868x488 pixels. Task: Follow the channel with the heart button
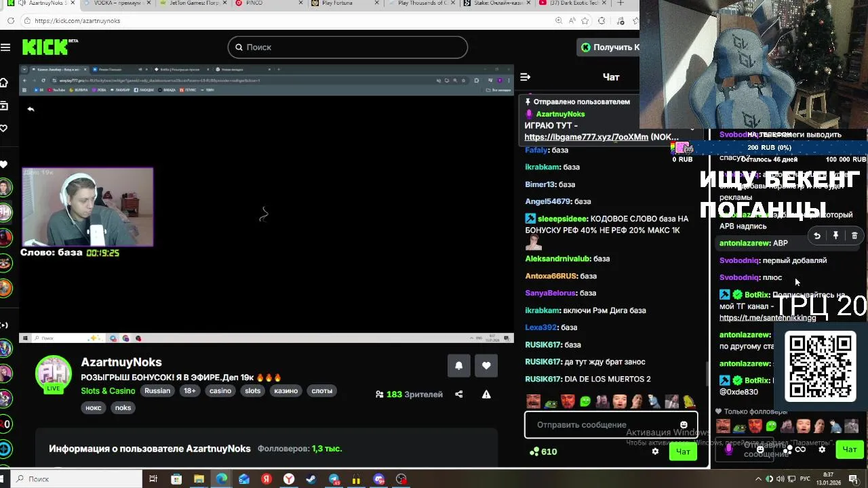pos(486,366)
